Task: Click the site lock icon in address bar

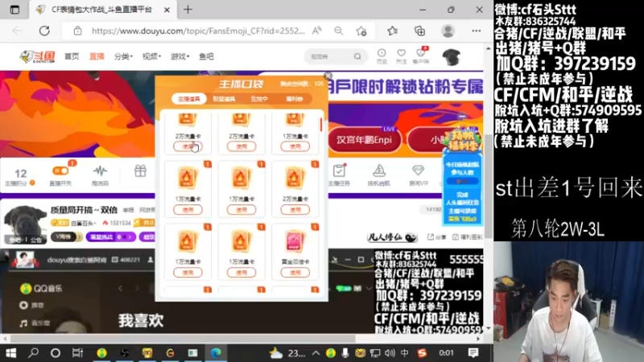Action: pyautogui.click(x=77, y=31)
